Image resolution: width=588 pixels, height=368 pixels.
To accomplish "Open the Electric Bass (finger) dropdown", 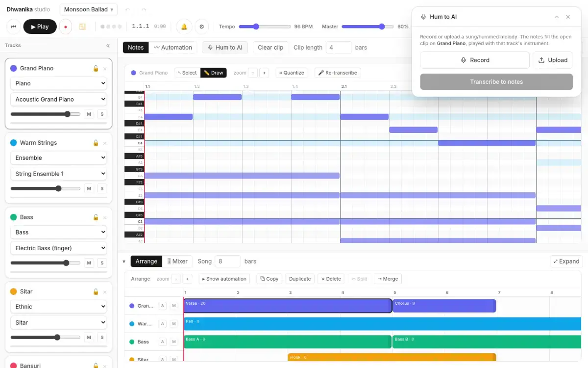I will 59,248.
